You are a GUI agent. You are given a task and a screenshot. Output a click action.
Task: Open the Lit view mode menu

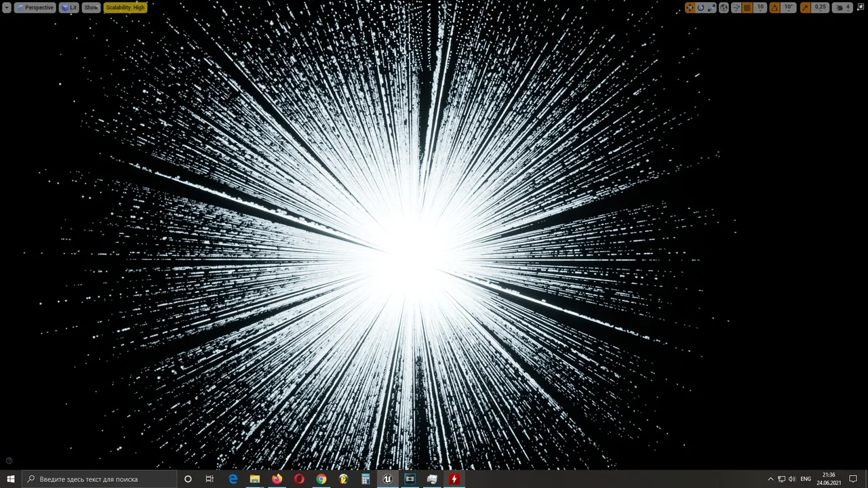tap(69, 7)
